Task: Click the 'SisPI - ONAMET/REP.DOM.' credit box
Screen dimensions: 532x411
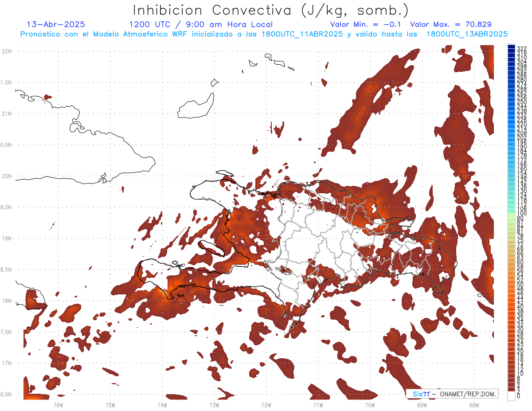Action: 452,394
